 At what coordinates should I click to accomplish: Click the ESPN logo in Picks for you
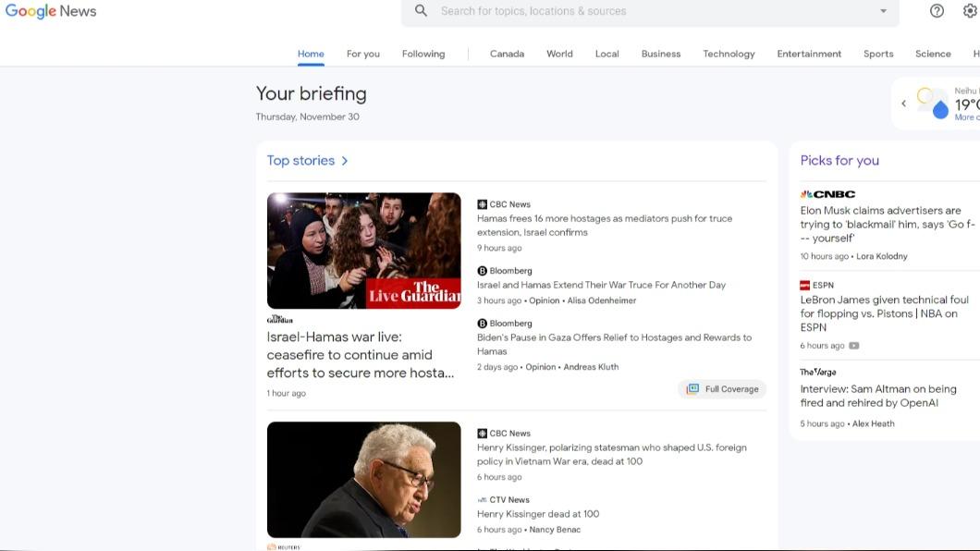click(805, 285)
